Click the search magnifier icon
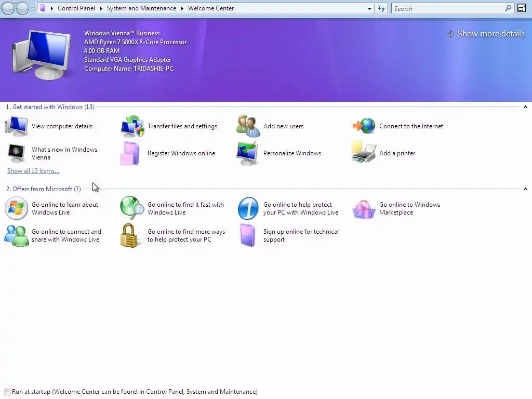Viewport: 532px width, 399px height. click(x=508, y=8)
